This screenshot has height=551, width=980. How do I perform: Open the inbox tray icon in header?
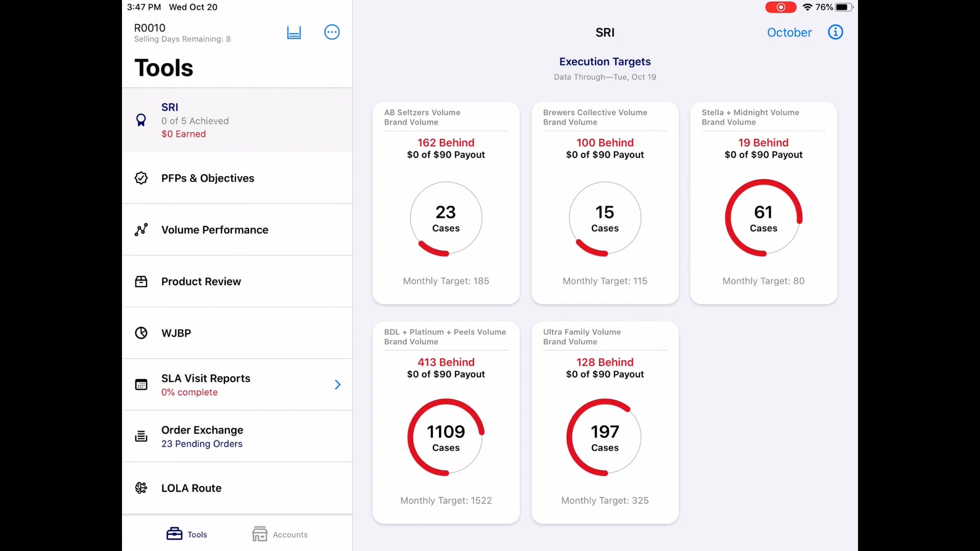click(x=294, y=33)
